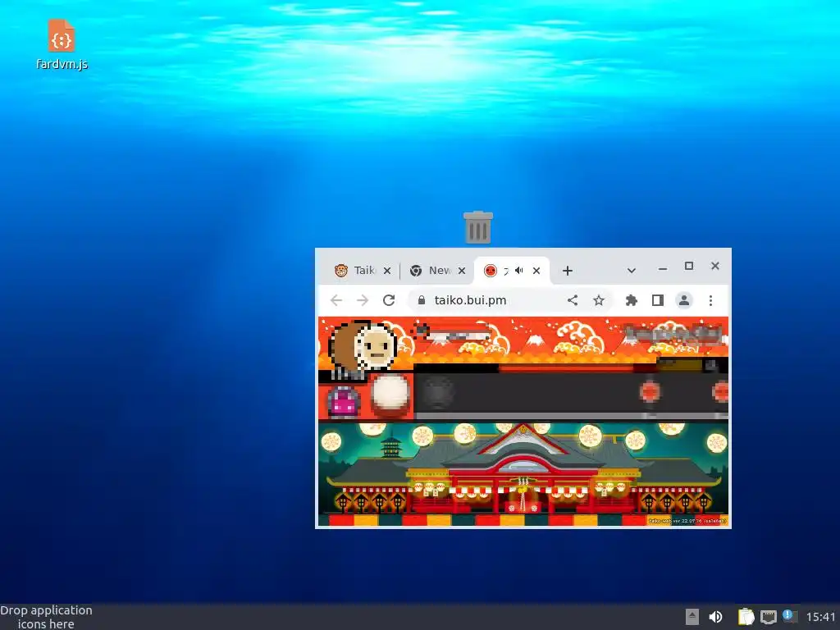Click the pink character beside the drum
This screenshot has width=840, height=630.
(344, 402)
